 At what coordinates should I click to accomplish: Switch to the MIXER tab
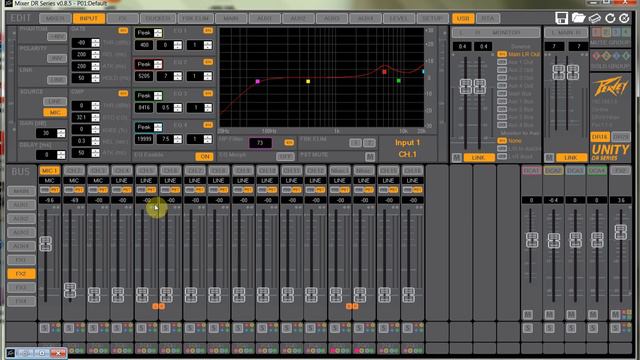pos(55,18)
